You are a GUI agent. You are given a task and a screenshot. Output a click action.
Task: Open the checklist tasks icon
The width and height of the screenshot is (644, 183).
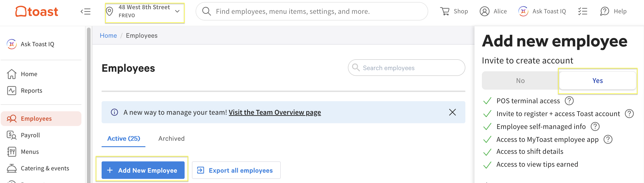583,11
